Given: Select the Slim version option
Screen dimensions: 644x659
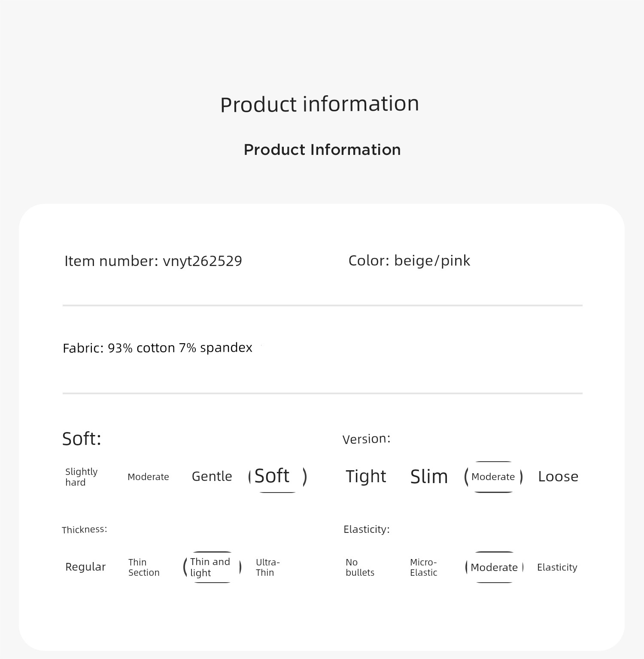Looking at the screenshot, I should 429,477.
